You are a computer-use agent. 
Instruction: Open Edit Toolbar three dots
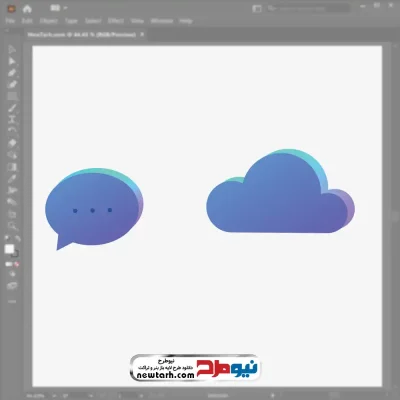click(12, 301)
